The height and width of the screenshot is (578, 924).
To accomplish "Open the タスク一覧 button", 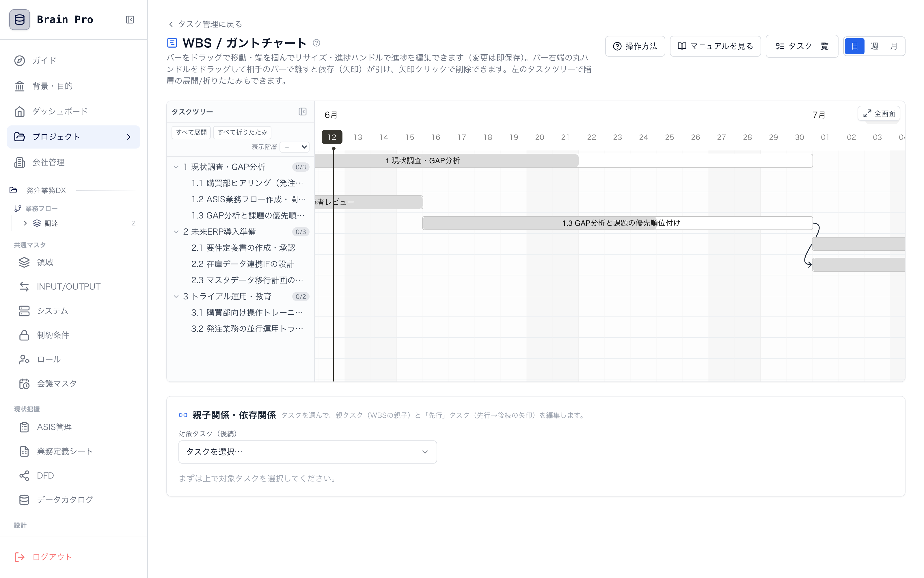I will (x=802, y=46).
